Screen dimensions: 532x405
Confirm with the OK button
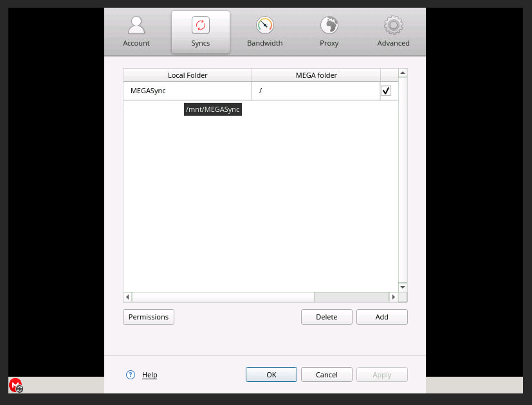[271, 375]
